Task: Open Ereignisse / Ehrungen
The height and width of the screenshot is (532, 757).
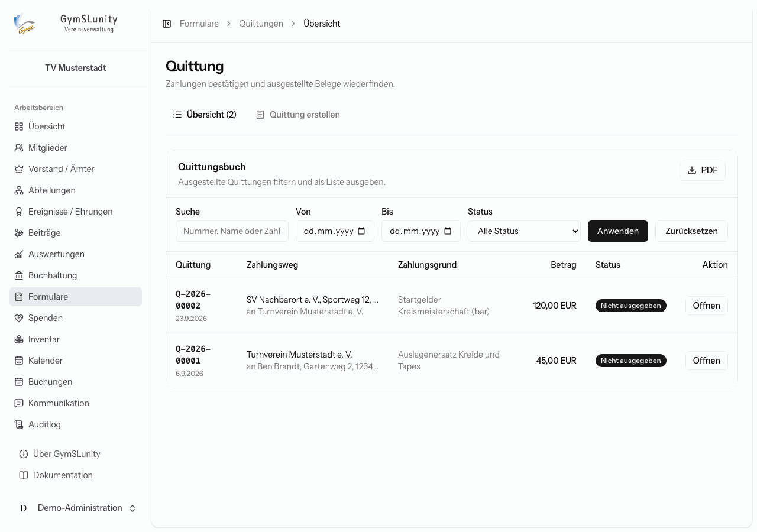Action: pyautogui.click(x=76, y=212)
